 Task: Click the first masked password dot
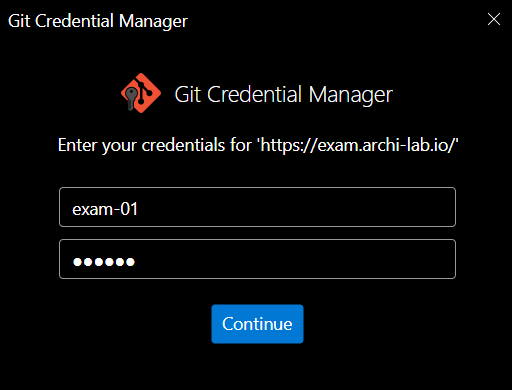77,262
